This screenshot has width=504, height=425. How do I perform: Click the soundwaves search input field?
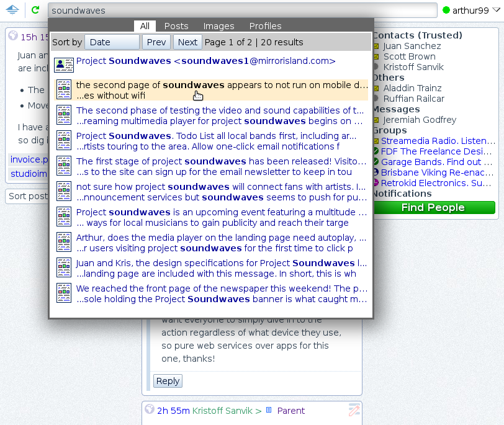click(x=242, y=11)
